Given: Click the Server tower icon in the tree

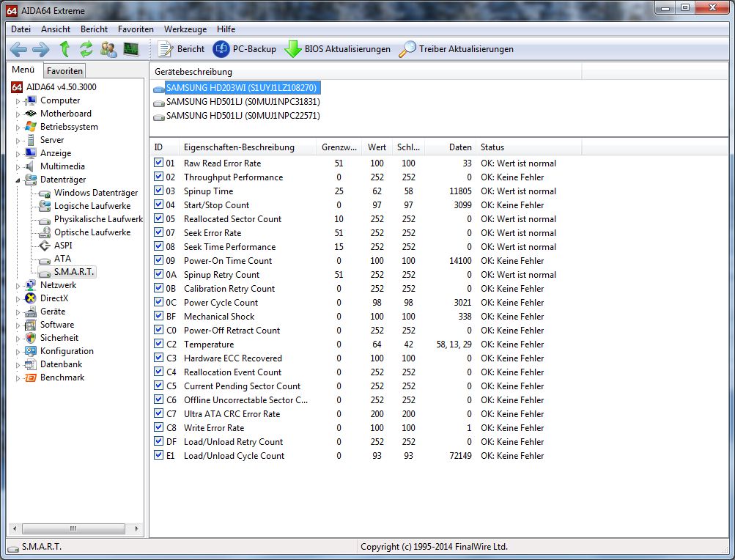Looking at the screenshot, I should coord(31,140).
